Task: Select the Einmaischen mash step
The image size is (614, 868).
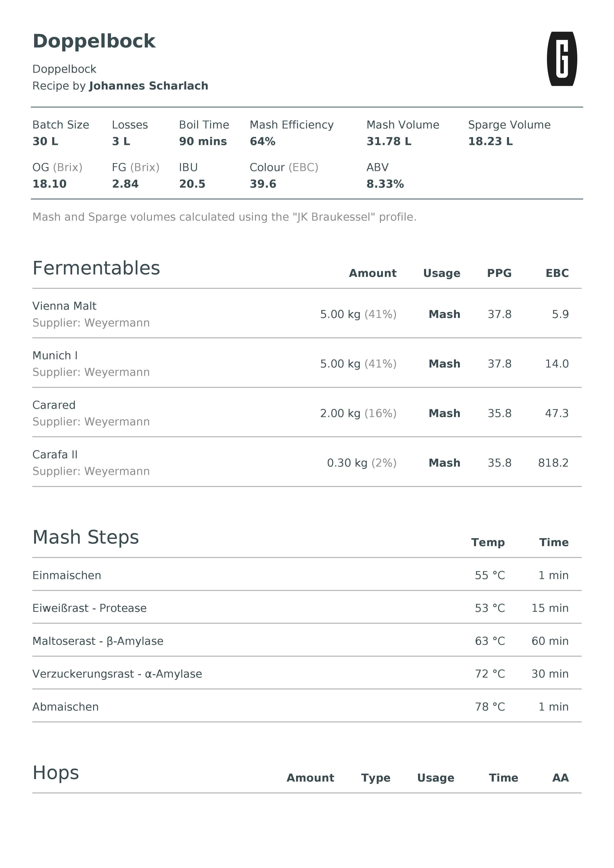Action: click(x=67, y=575)
